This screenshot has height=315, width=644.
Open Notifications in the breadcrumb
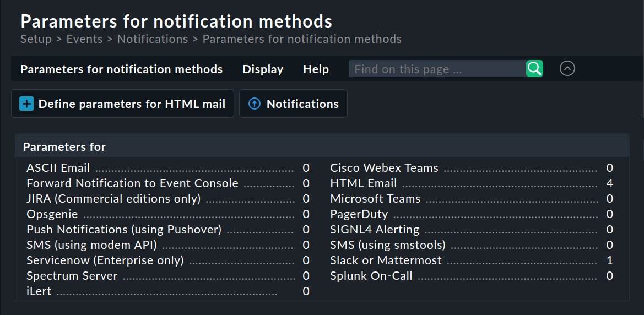pyautogui.click(x=153, y=39)
